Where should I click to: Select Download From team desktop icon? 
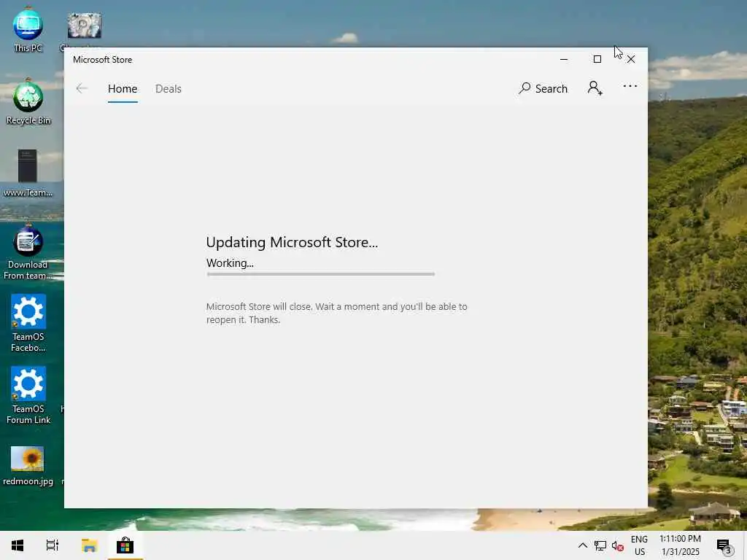click(28, 253)
